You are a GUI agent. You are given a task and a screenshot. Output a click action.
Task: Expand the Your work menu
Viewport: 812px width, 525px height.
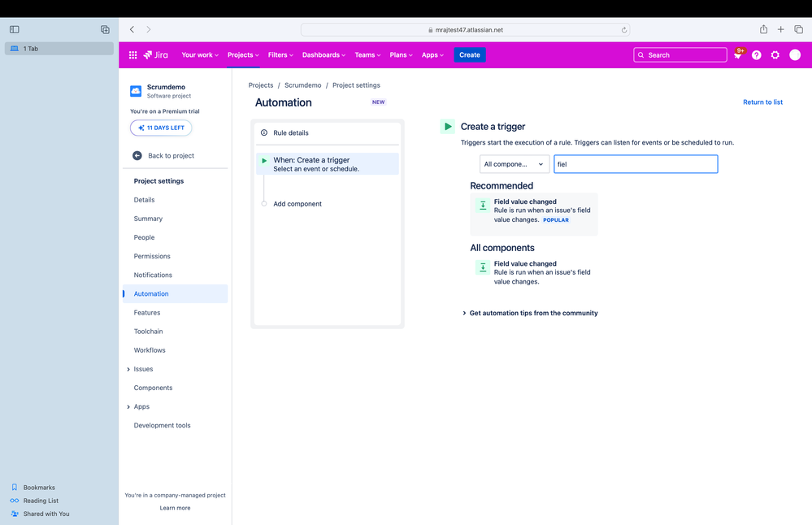(x=200, y=55)
